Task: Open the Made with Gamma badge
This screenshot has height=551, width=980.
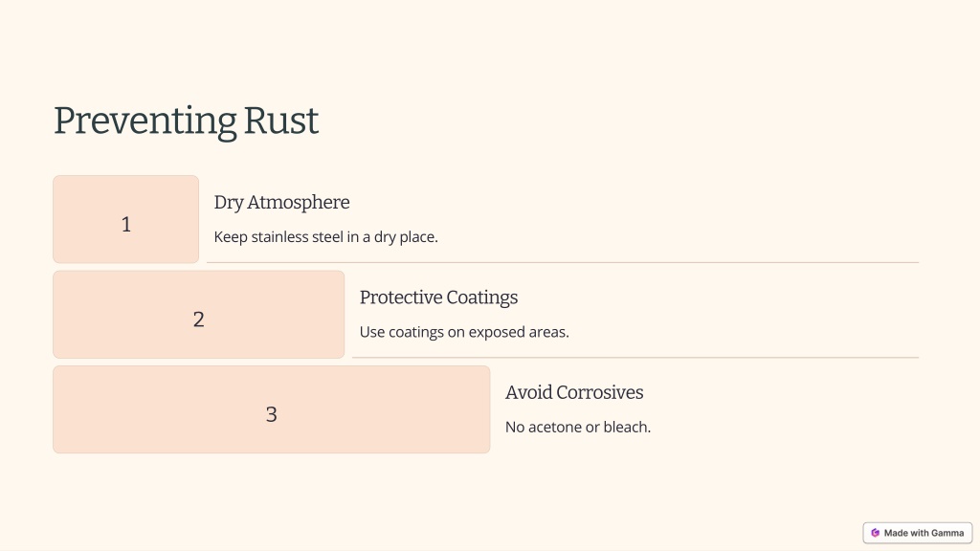Action: (918, 533)
